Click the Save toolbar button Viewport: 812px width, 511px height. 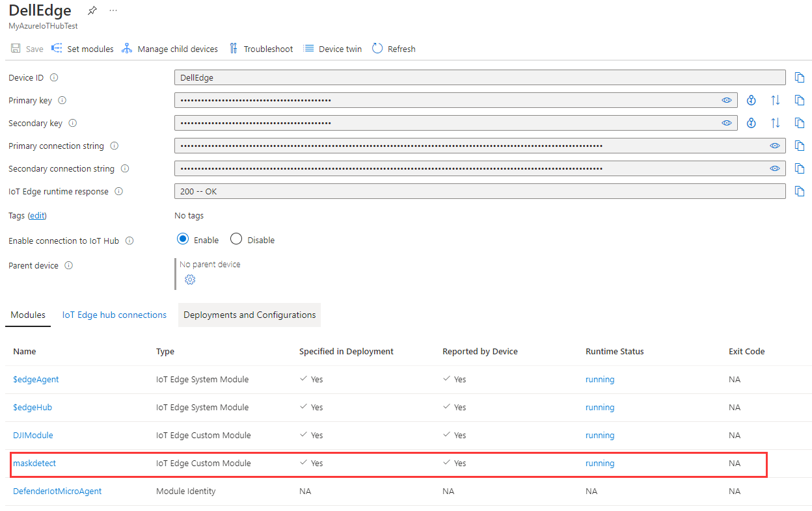point(27,49)
